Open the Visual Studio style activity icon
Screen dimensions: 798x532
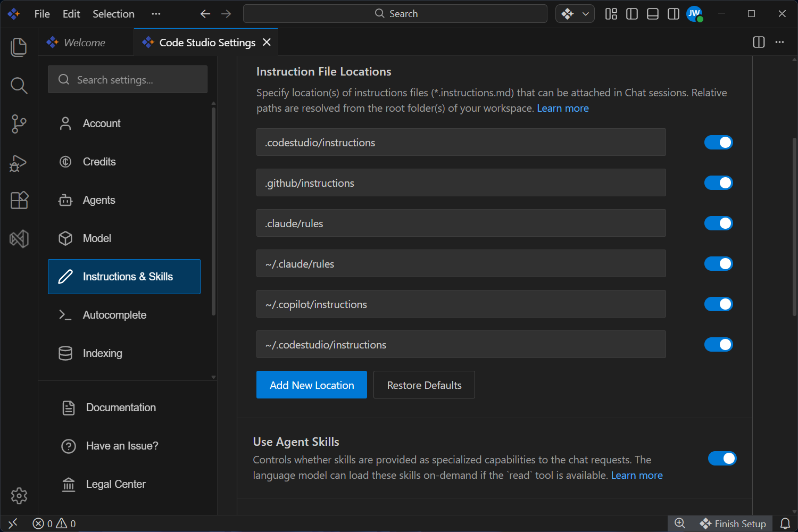pos(19,239)
